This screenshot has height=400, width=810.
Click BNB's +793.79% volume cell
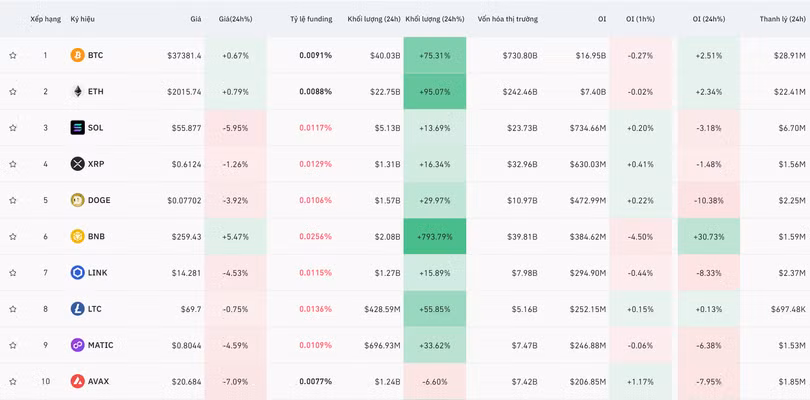point(436,237)
